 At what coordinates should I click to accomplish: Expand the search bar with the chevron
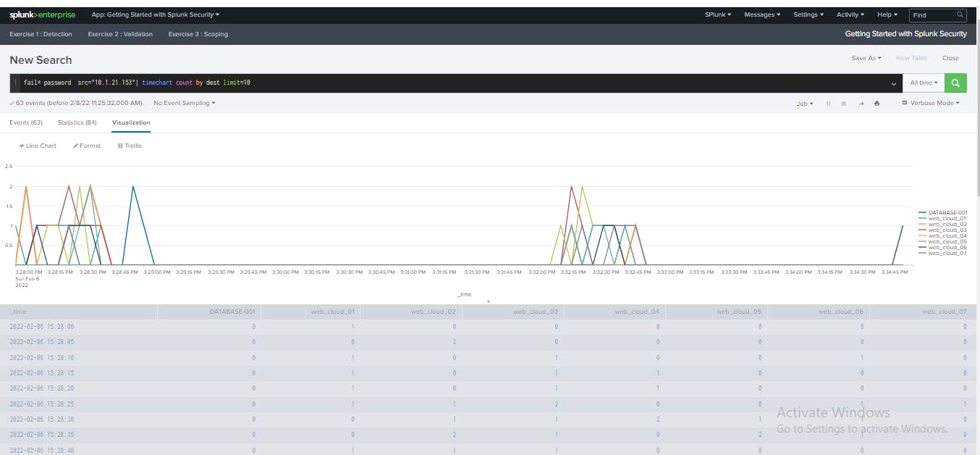coord(894,83)
